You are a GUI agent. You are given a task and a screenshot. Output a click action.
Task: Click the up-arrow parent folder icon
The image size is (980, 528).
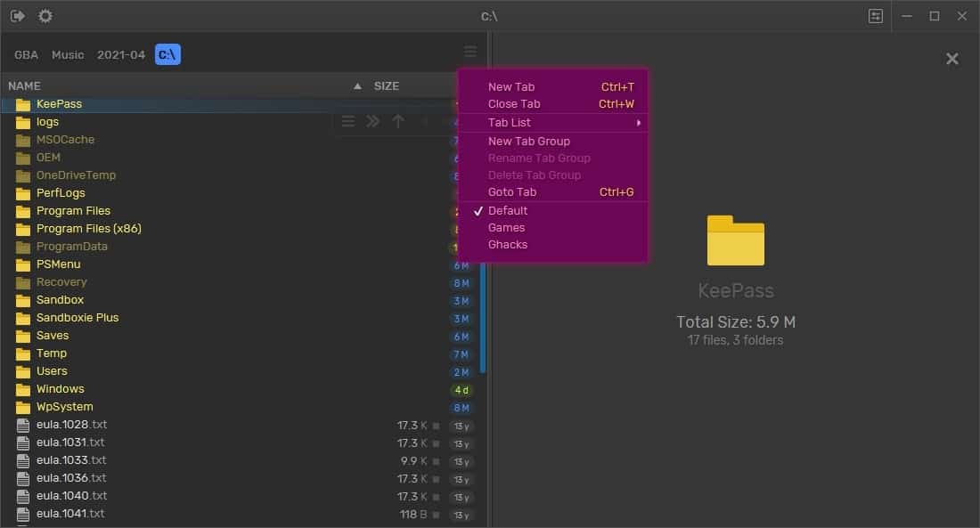398,122
